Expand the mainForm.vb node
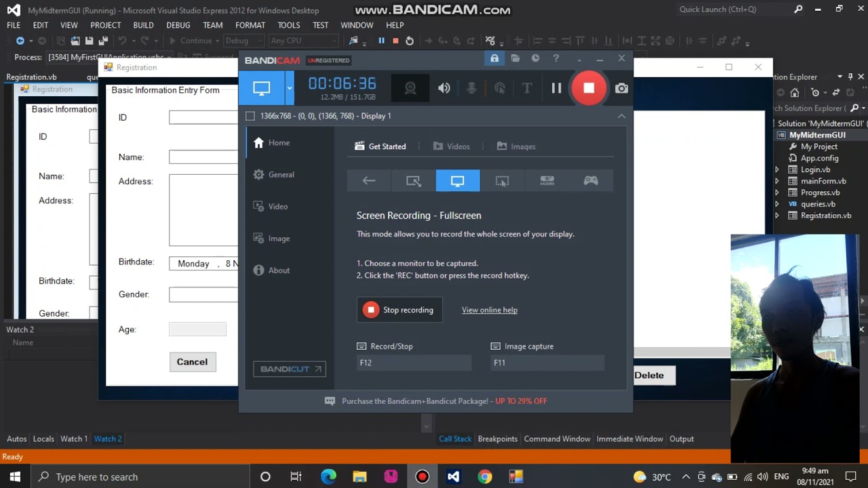868x488 pixels. click(777, 181)
